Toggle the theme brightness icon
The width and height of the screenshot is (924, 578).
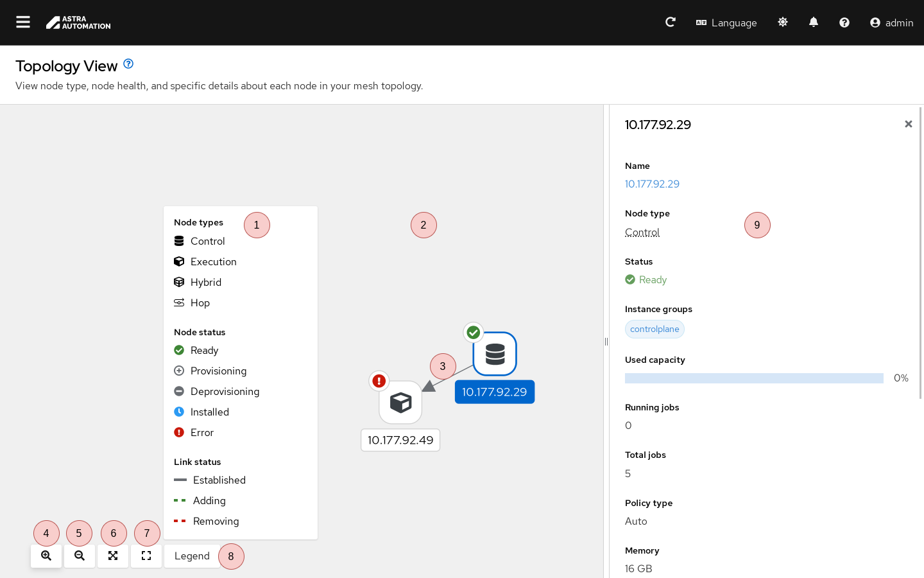click(x=783, y=22)
